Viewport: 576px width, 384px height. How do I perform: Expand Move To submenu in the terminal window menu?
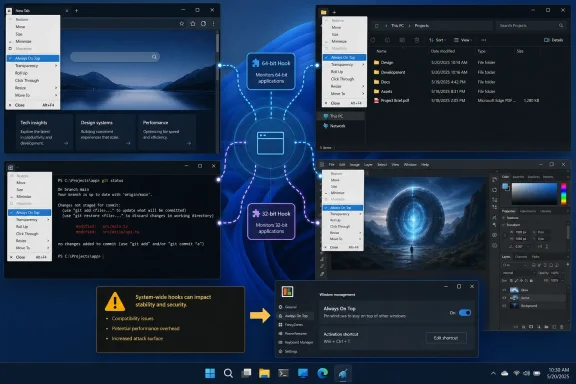point(29,248)
